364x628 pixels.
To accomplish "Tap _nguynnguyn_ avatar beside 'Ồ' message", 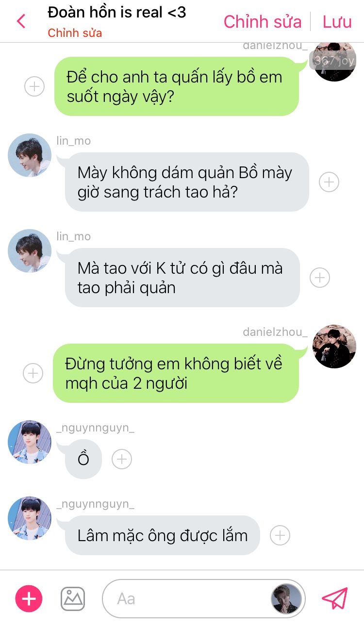I will pos(30,442).
